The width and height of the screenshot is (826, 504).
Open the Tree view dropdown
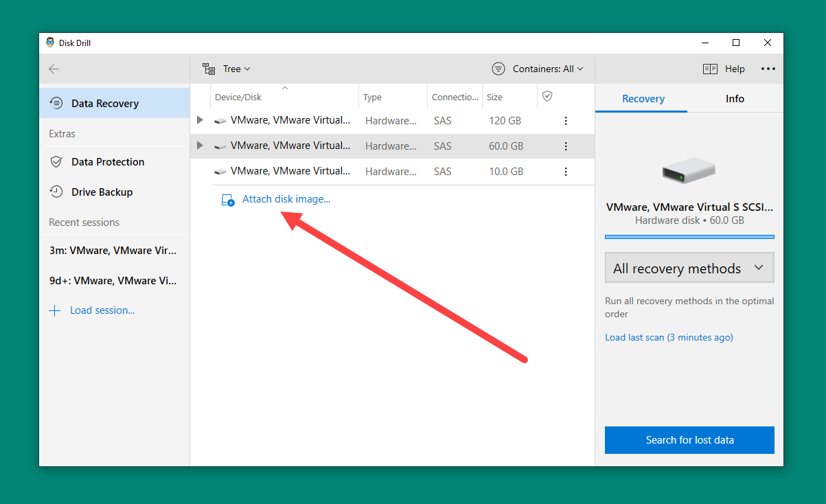(x=237, y=69)
